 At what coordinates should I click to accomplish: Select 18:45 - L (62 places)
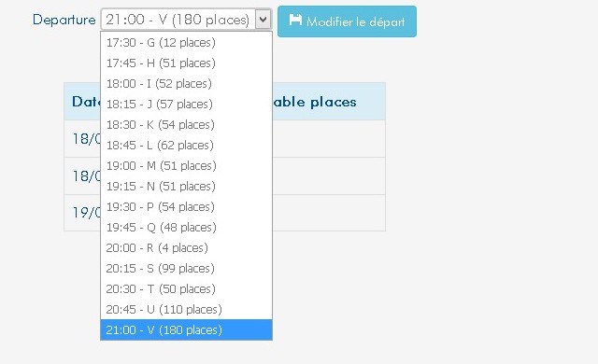(x=186, y=145)
